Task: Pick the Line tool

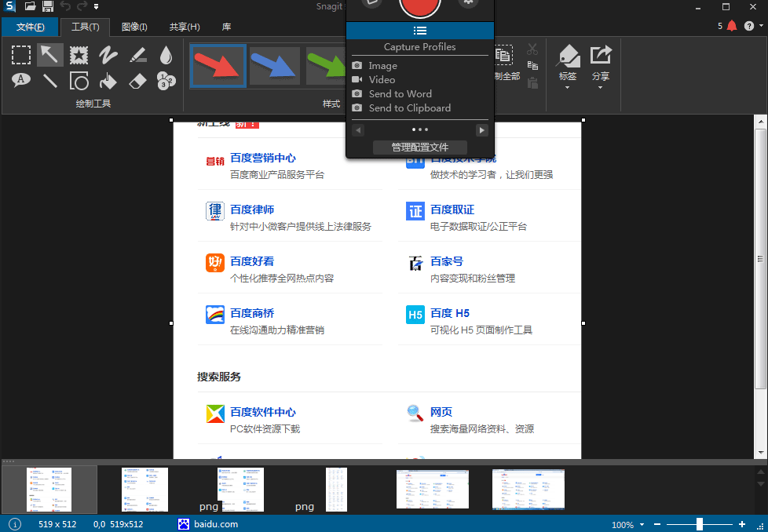Action: [50, 80]
